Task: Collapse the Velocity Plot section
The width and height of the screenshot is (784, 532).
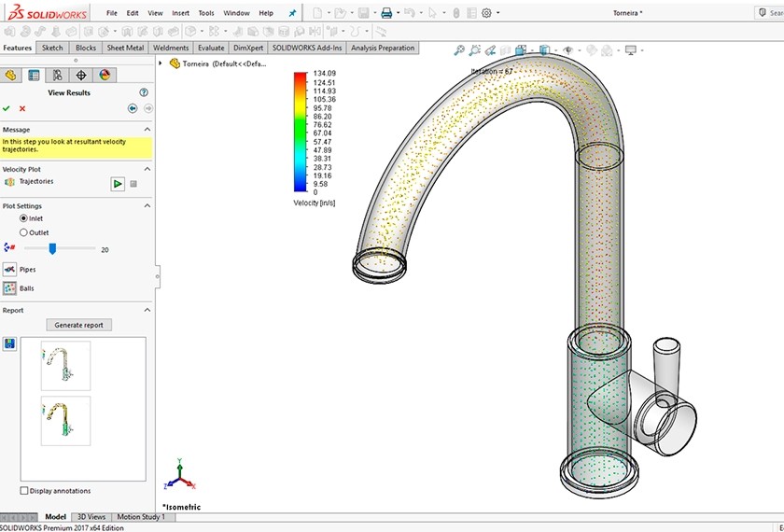Action: 147,169
